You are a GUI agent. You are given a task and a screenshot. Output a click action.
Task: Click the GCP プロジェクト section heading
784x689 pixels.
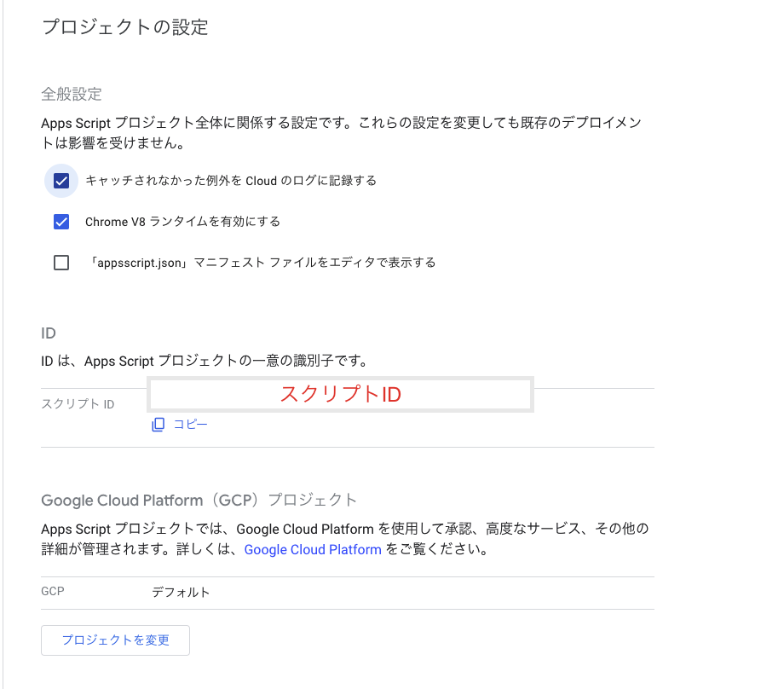pyautogui.click(x=199, y=501)
